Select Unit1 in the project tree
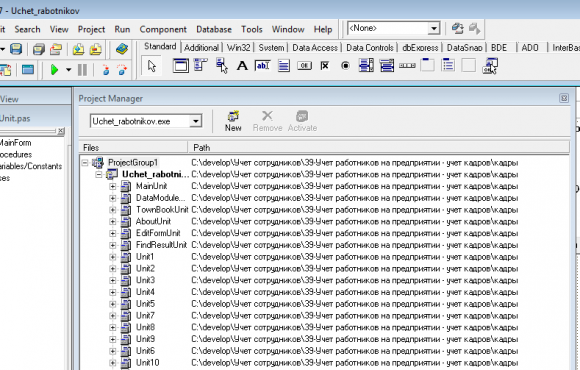 [145, 257]
